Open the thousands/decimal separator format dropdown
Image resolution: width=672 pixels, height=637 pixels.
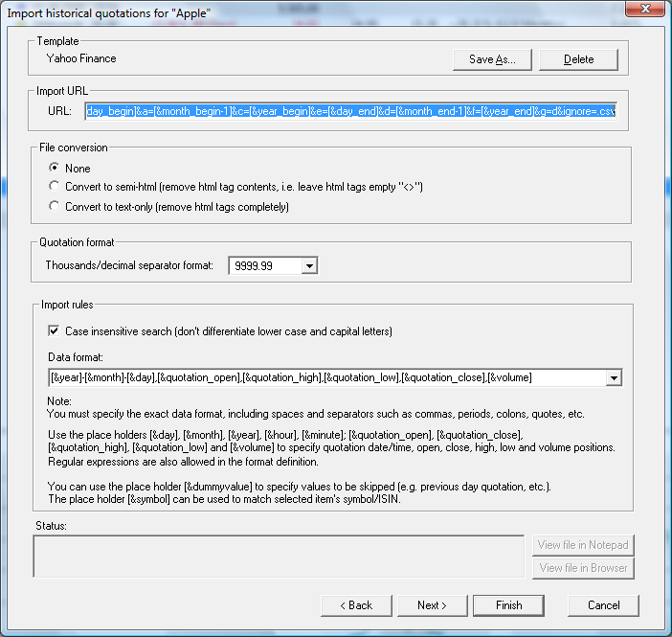coord(309,266)
